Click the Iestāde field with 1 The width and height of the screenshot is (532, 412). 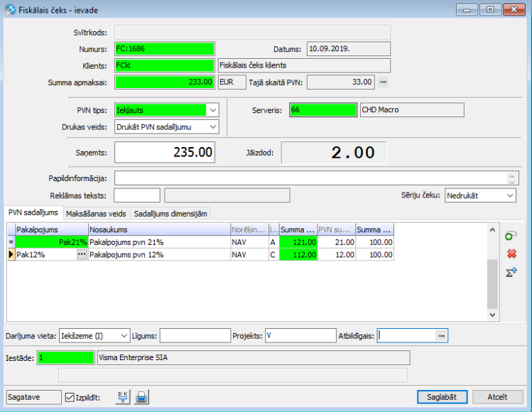(x=66, y=358)
